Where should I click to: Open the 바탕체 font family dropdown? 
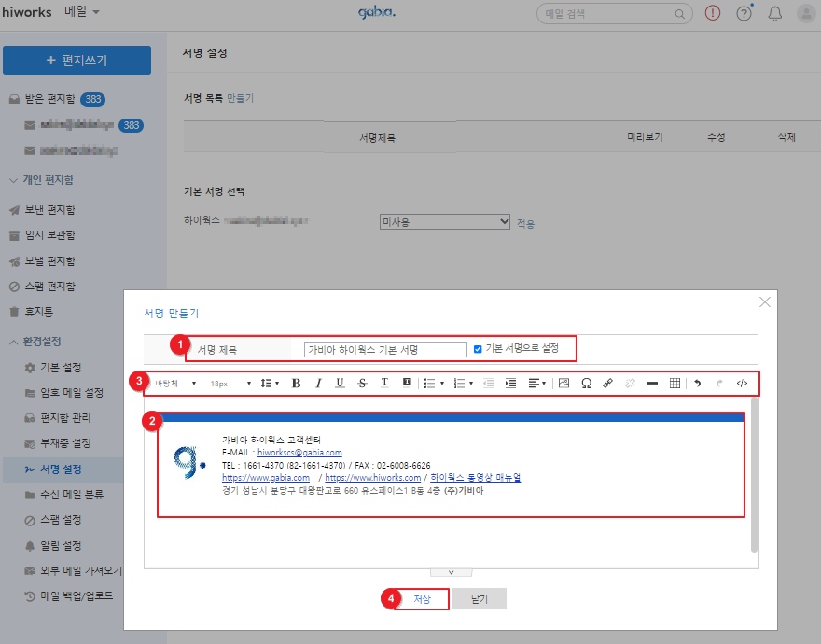pos(174,384)
